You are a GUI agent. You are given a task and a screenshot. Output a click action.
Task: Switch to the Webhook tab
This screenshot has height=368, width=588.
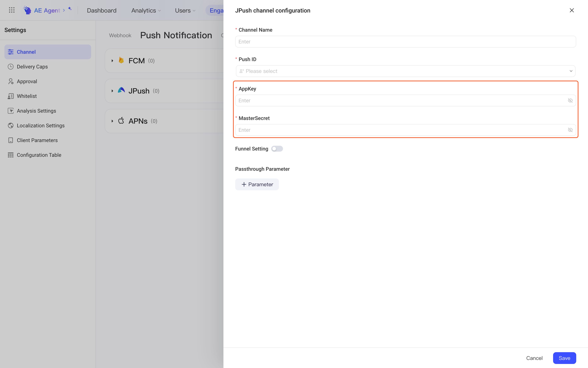point(120,35)
